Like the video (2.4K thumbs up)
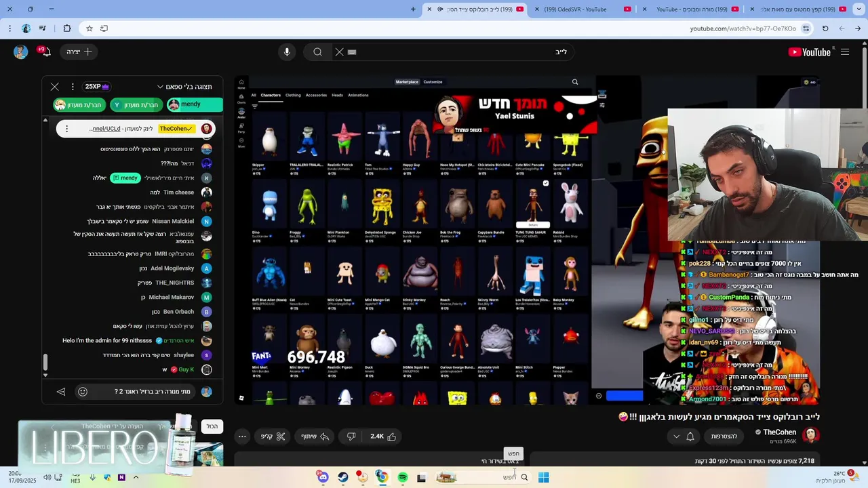868x488 pixels. coord(384,436)
